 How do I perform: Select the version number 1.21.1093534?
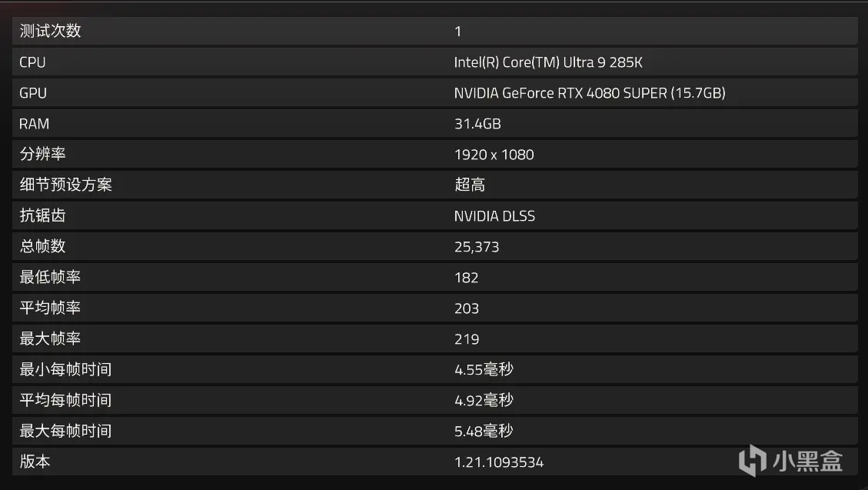499,462
